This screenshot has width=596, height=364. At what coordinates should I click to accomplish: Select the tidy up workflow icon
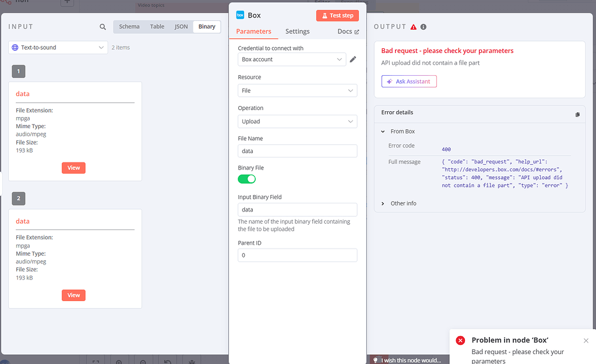(191, 362)
